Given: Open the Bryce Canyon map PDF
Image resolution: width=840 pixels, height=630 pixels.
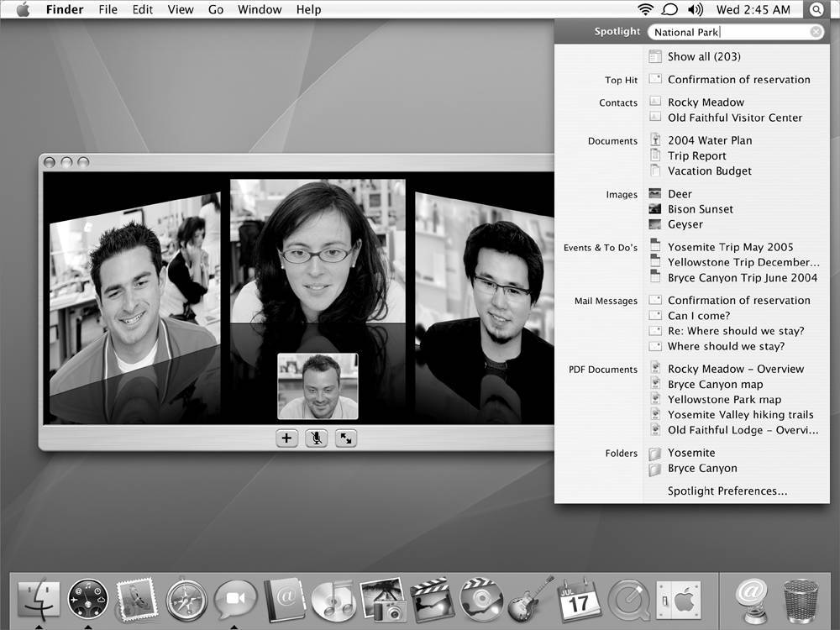Looking at the screenshot, I should tap(715, 384).
